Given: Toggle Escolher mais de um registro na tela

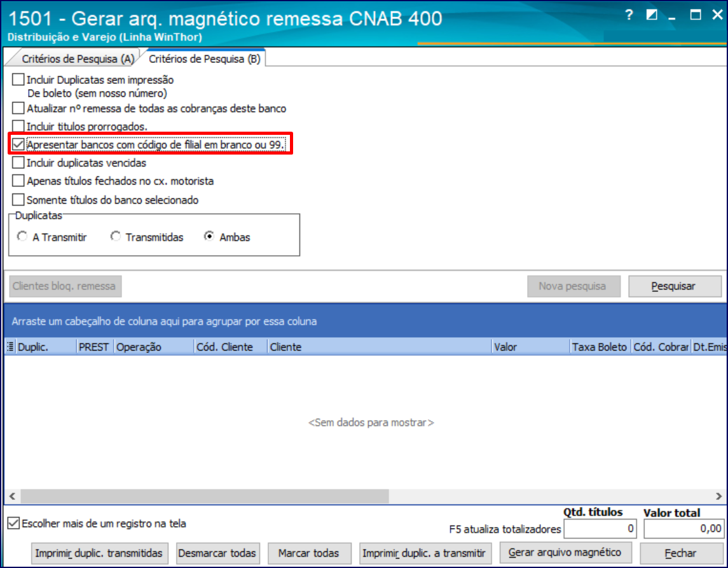Looking at the screenshot, I should [14, 523].
